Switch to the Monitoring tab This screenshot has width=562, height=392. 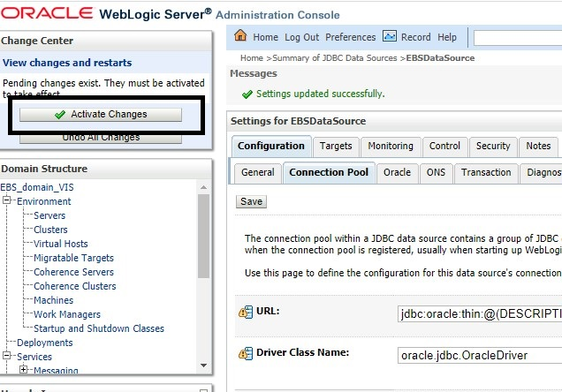(391, 147)
